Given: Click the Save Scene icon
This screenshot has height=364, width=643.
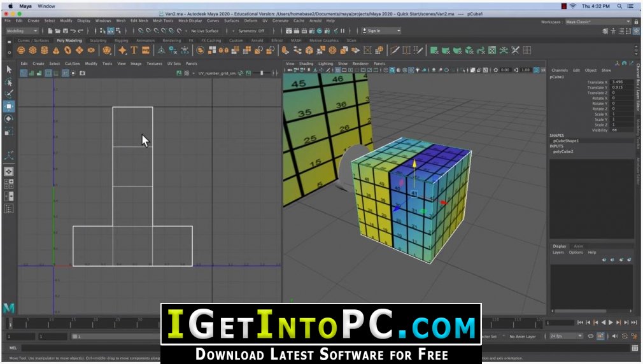Looking at the screenshot, I should pos(65,31).
